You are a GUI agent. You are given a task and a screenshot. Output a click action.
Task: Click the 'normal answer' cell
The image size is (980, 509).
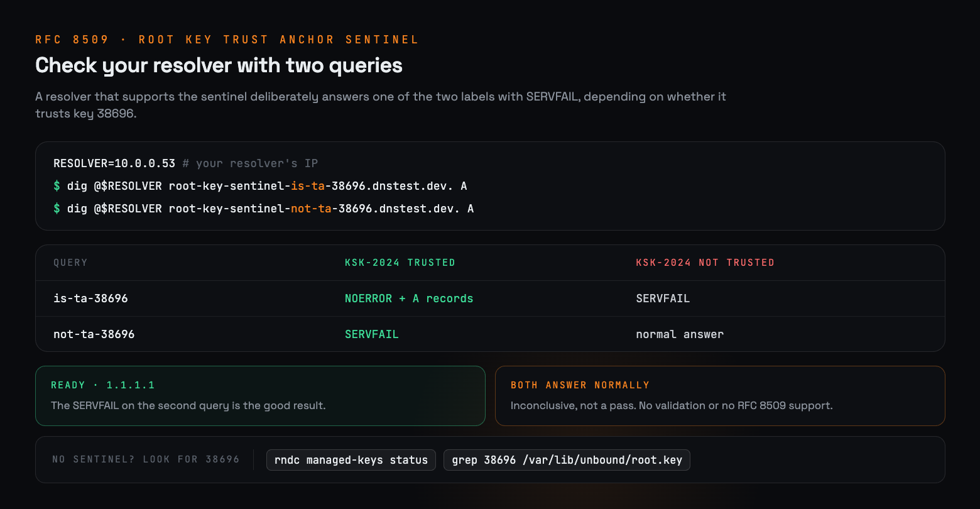(680, 334)
